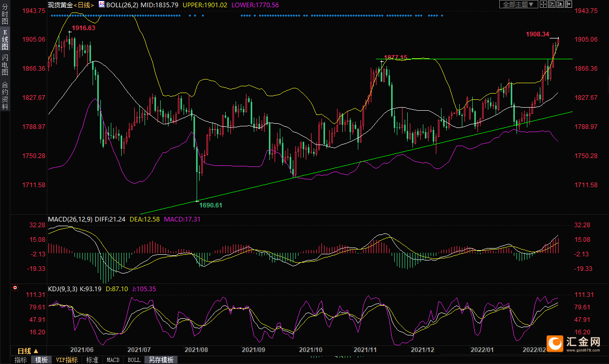609x364 pixels.
Task: Click the 2021/11 date label on the axis
Action: (365, 350)
